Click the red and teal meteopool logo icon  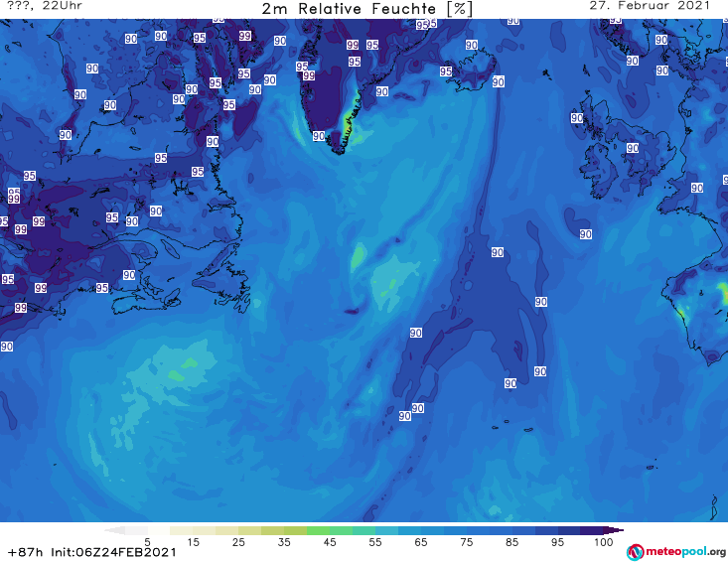[x=635, y=552]
